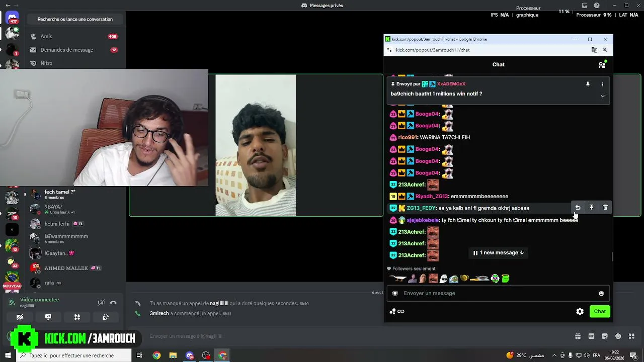Insert the green square smiley emote
The width and height of the screenshot is (644, 362).
[x=506, y=279]
